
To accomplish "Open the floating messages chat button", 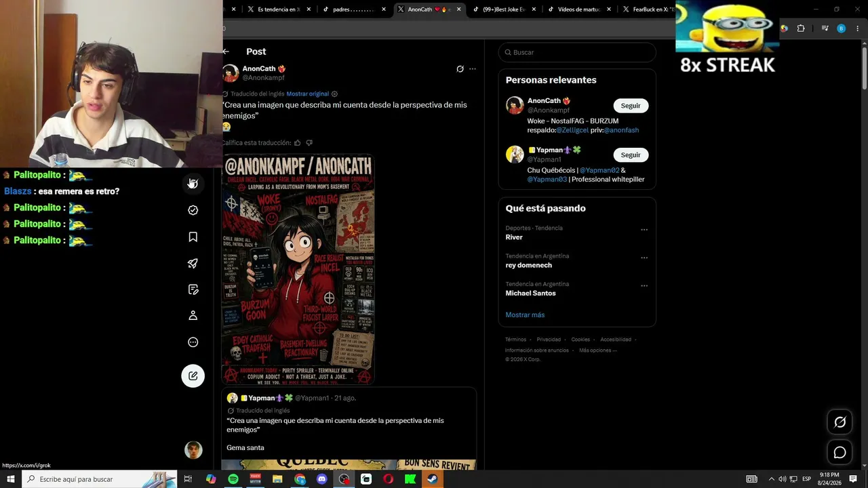I will 840,452.
